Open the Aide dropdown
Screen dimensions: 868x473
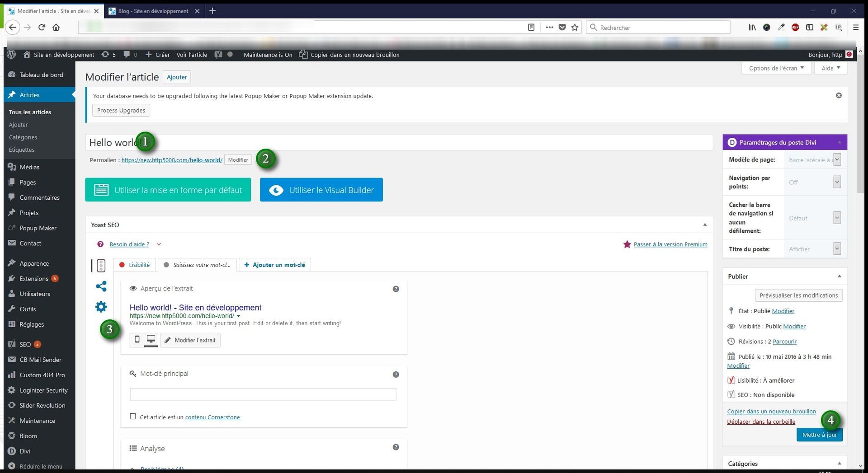(x=831, y=68)
